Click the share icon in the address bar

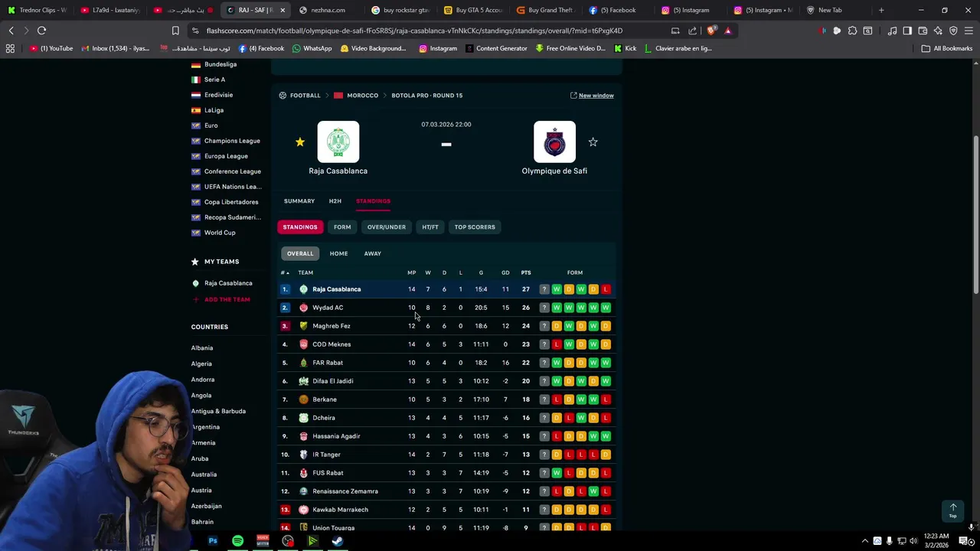pyautogui.click(x=693, y=31)
